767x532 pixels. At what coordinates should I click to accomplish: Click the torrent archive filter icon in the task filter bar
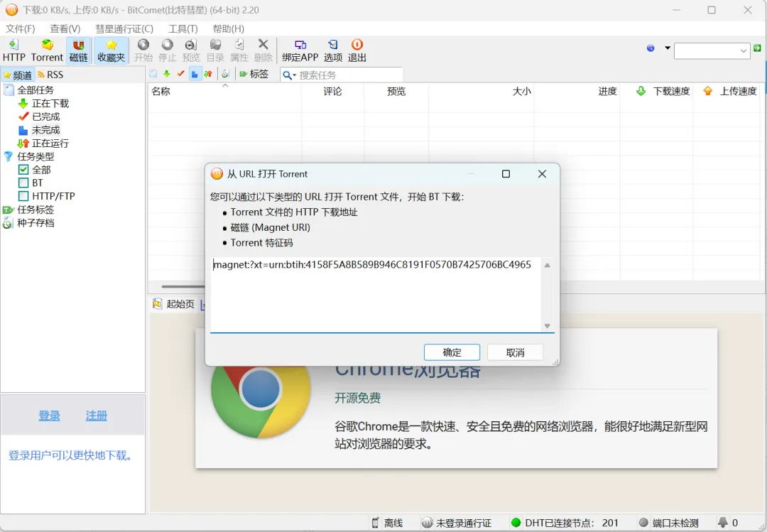225,74
